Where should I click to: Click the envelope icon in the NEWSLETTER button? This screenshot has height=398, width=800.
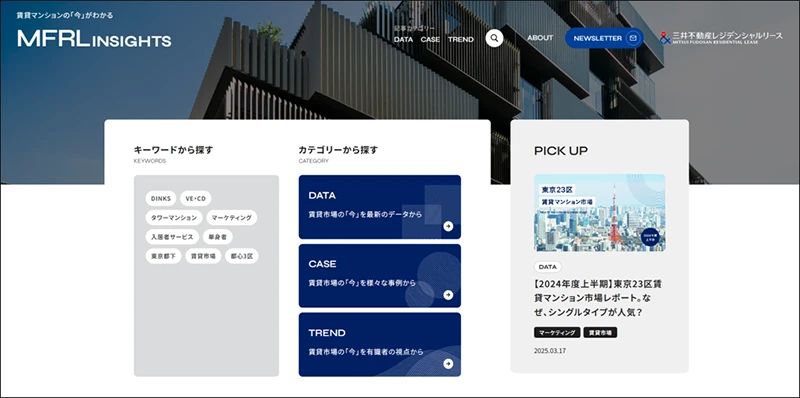[x=633, y=38]
